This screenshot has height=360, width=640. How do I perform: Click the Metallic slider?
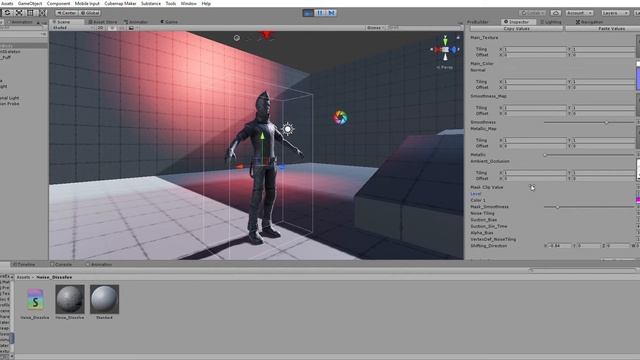click(589, 155)
